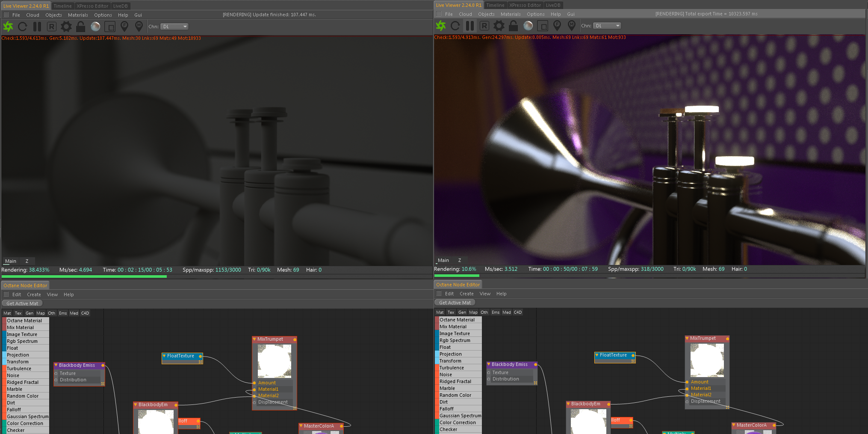Open the Materials menu in left Live Viewer
This screenshot has width=868, height=434.
point(78,15)
